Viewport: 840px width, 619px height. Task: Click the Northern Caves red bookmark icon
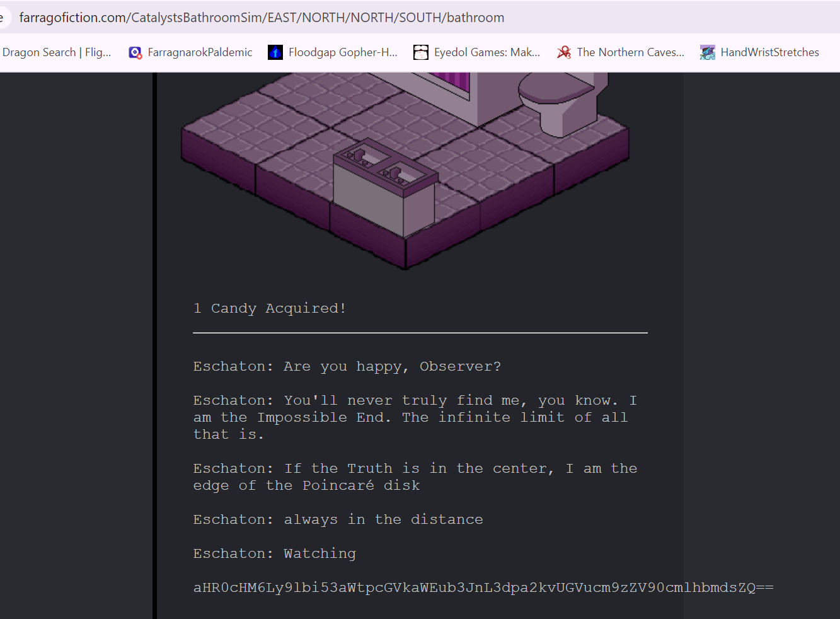point(564,53)
